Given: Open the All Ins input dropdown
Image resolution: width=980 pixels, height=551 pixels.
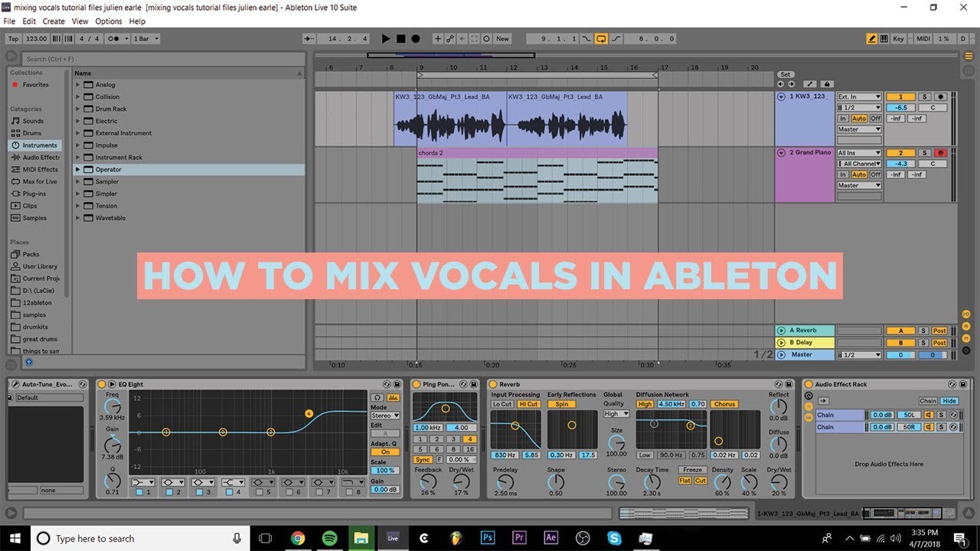Looking at the screenshot, I should coord(859,153).
